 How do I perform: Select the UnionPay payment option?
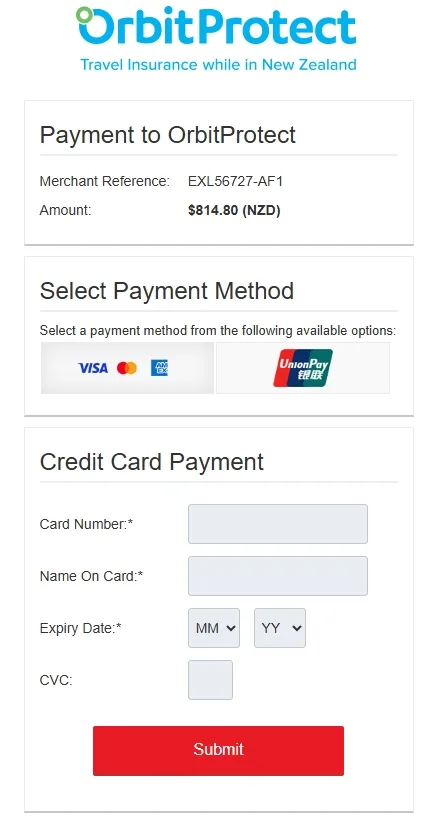tap(302, 368)
